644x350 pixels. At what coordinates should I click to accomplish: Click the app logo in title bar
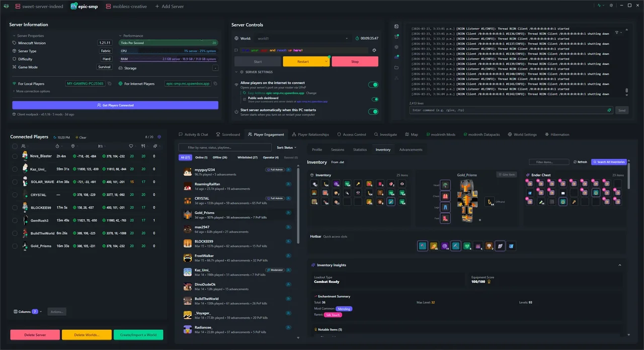[x=6, y=6]
